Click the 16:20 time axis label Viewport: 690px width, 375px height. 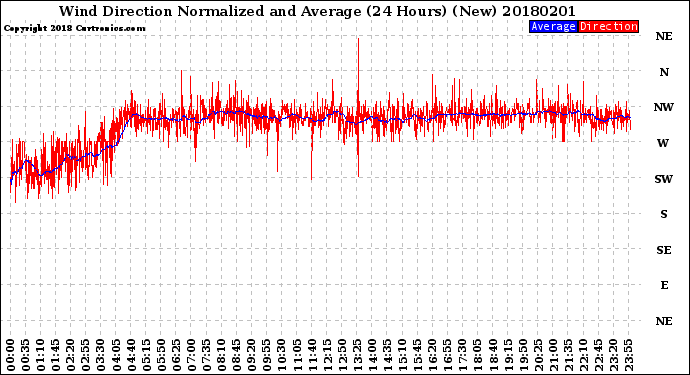point(433,355)
